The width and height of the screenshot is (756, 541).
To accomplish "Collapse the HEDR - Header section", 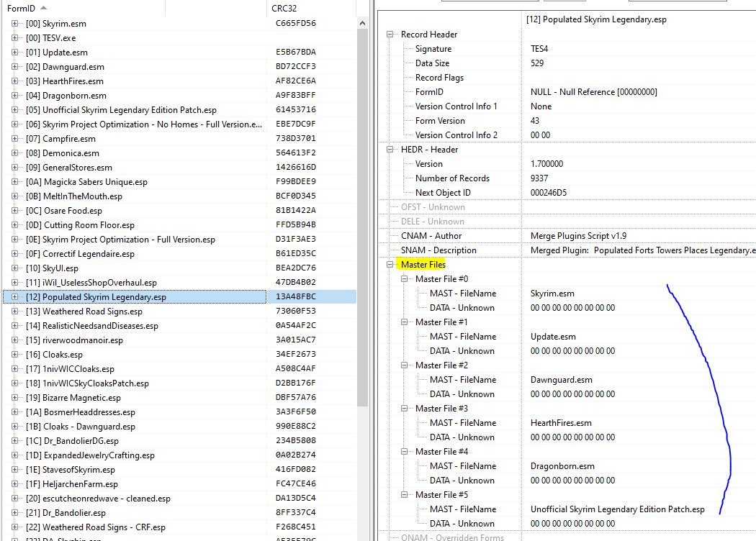I will (391, 150).
